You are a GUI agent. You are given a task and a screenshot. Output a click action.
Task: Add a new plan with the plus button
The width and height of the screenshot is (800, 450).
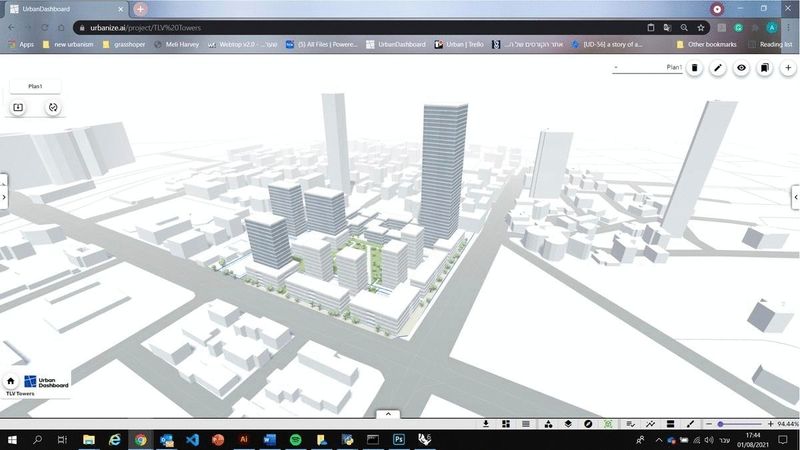[x=788, y=68]
